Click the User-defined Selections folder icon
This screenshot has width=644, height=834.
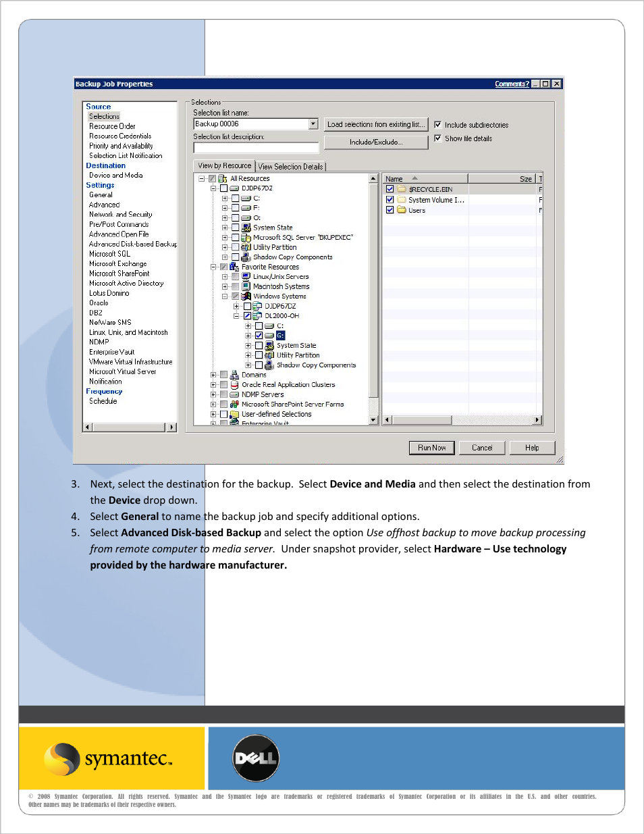[x=234, y=415]
